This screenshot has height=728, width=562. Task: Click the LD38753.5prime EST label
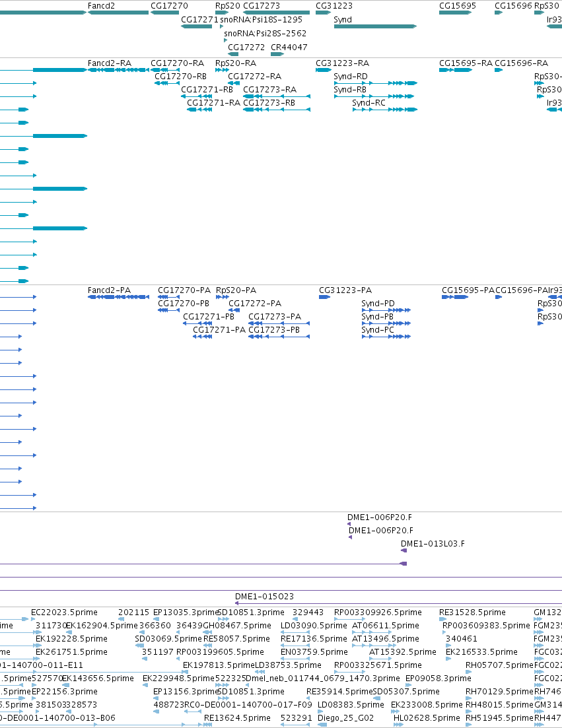pyautogui.click(x=288, y=665)
